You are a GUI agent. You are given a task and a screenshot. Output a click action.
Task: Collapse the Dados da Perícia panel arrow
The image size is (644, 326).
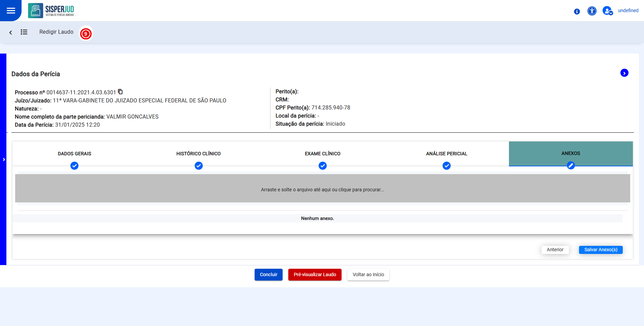[x=624, y=73]
